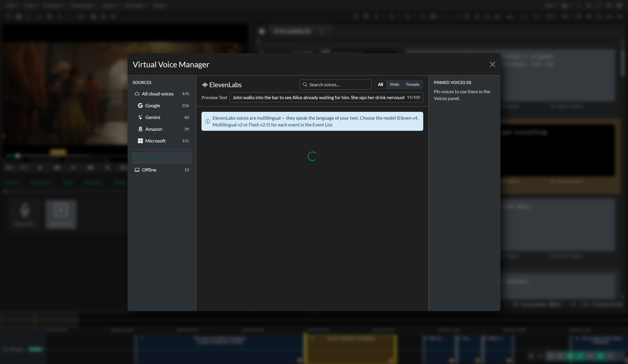Select the ElevenLabs source entry
This screenshot has width=628, height=364.
(x=162, y=158)
